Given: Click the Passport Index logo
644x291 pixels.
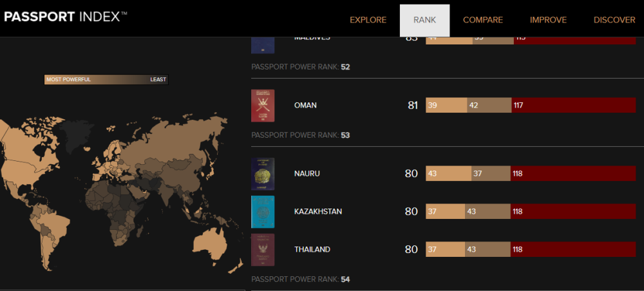Looking at the screenshot, I should [x=66, y=17].
